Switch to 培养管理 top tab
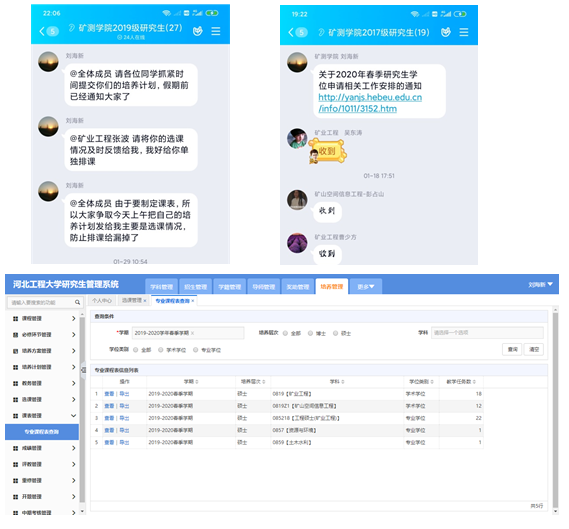Viewport: 569px width, 529px height. [332, 287]
